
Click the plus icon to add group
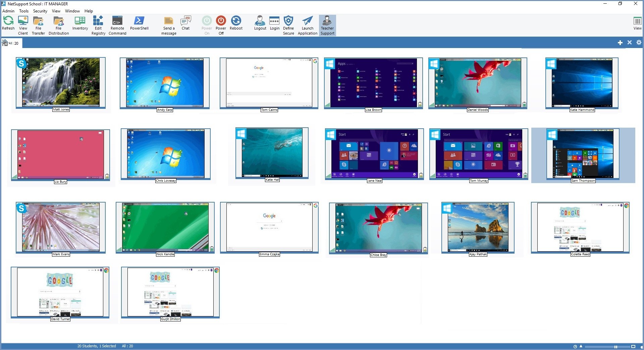[620, 43]
